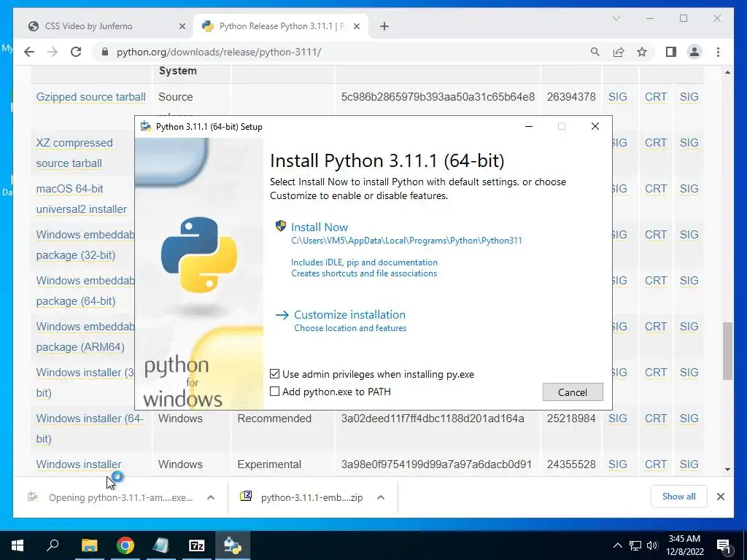
Task: Open macOS 64-bit universal2 installer link
Action: [82, 199]
